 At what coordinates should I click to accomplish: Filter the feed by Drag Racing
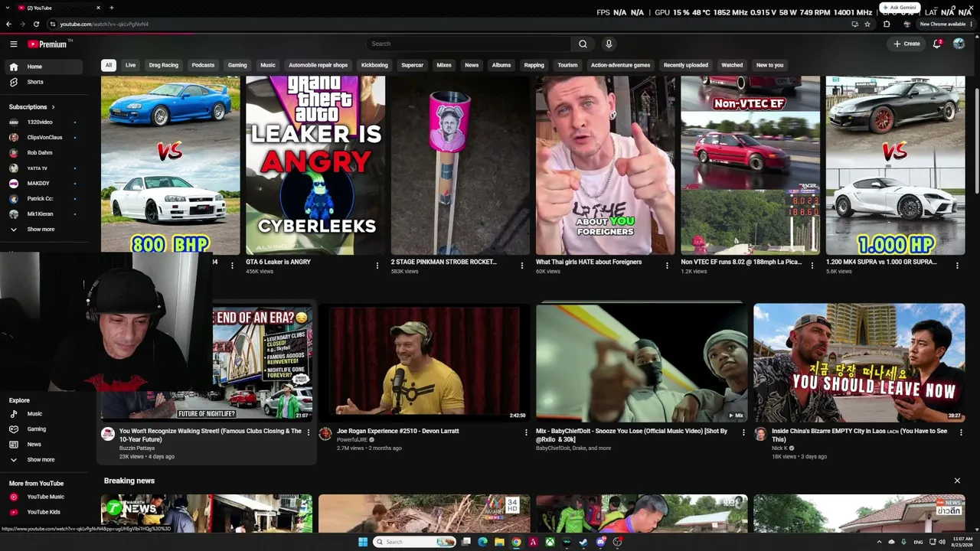tap(163, 65)
